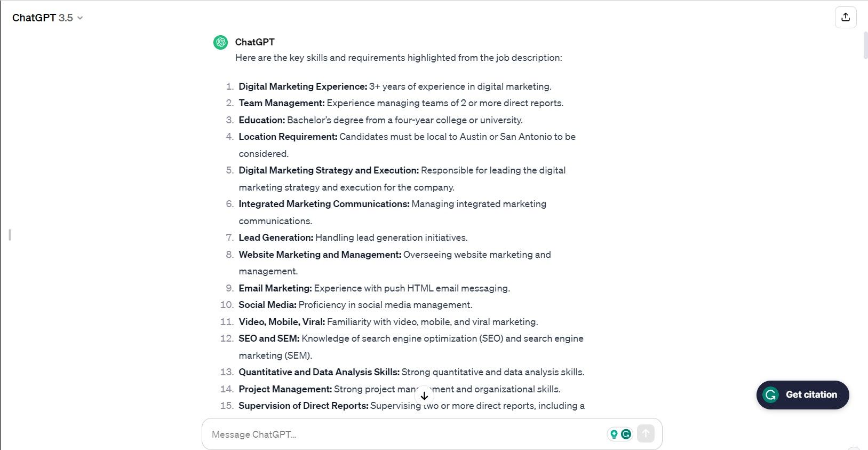Image resolution: width=868 pixels, height=450 pixels.
Task: Open the ChatGPT 3.5 model dropdown
Action: pyautogui.click(x=47, y=18)
